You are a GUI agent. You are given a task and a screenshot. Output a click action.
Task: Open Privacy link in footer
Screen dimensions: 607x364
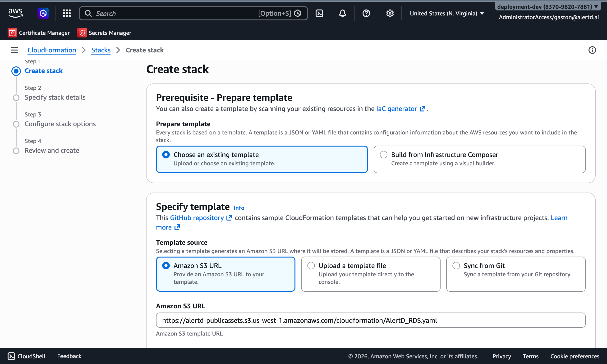[501, 356]
